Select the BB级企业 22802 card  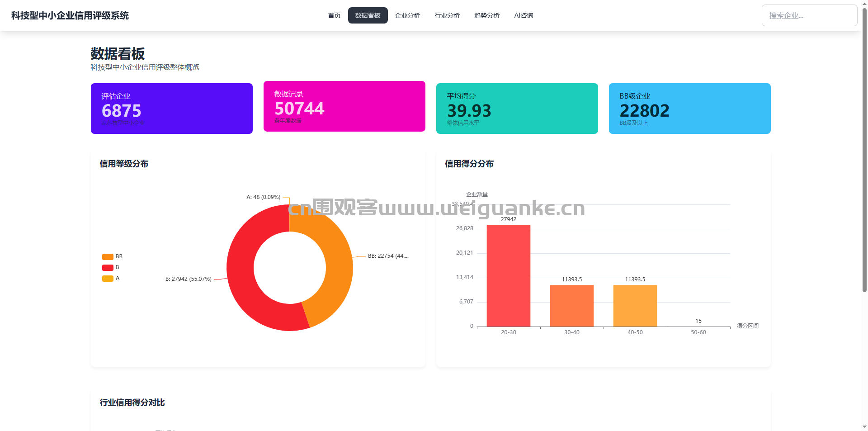click(x=689, y=109)
